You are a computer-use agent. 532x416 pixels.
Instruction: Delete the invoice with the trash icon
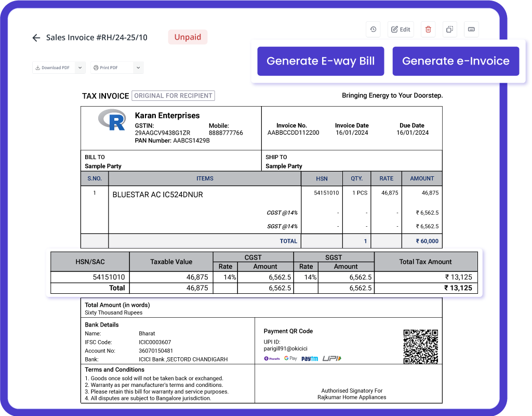428,30
